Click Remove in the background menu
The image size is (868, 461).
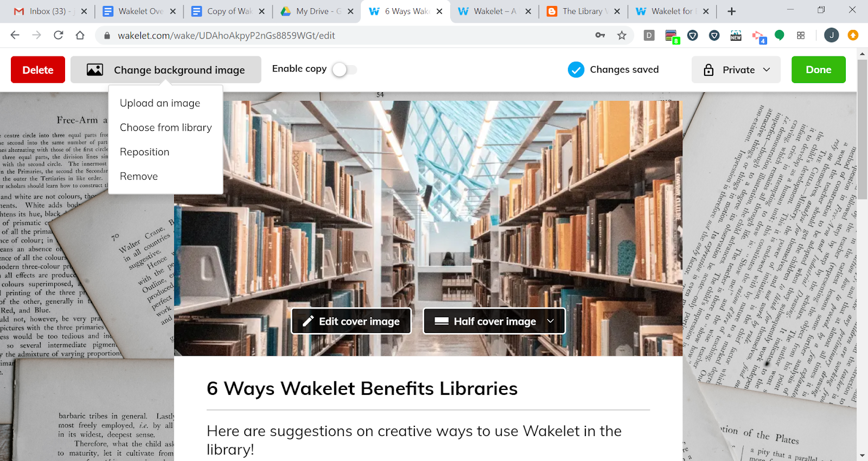139,176
